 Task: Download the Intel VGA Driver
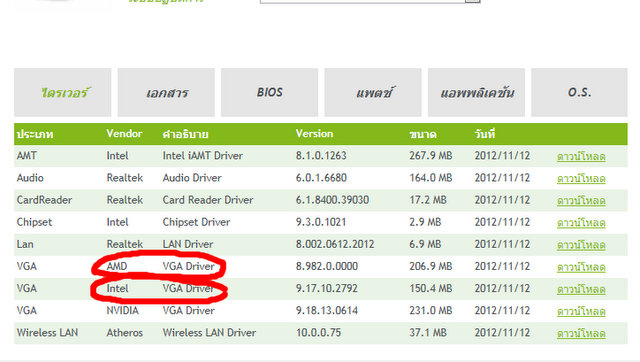[x=581, y=289]
